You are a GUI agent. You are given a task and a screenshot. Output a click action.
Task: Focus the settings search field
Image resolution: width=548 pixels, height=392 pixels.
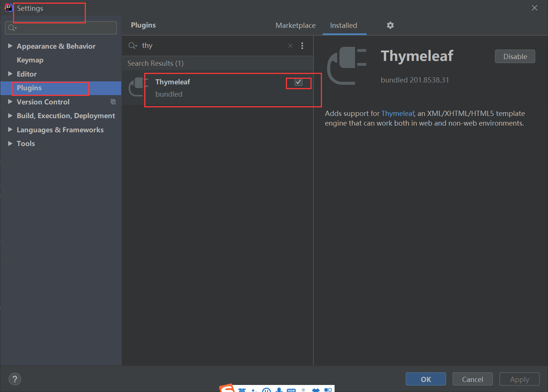point(61,28)
